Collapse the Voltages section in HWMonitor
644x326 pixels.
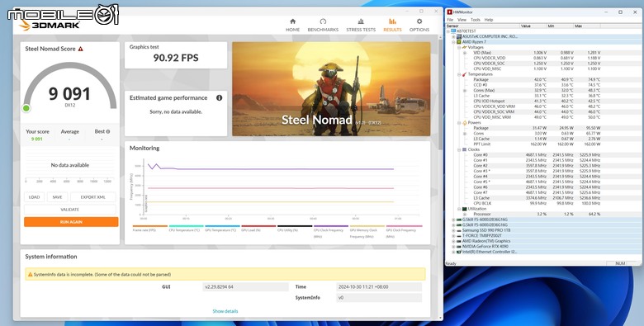[459, 47]
